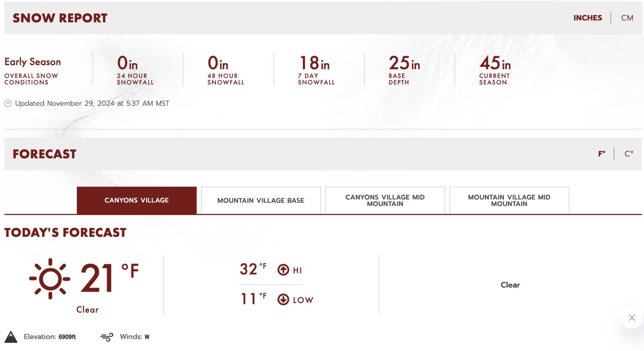Click the Clear label under sun icon
This screenshot has width=644, height=351.
pos(88,309)
